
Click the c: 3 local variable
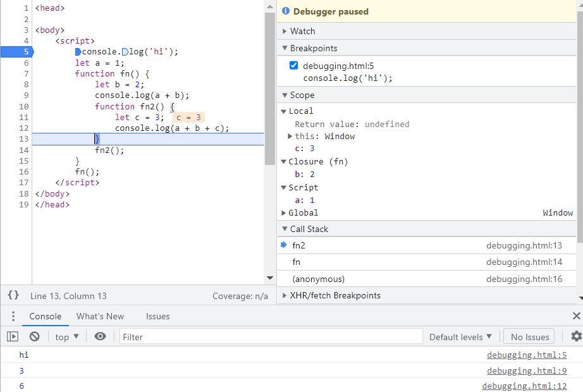(x=305, y=149)
